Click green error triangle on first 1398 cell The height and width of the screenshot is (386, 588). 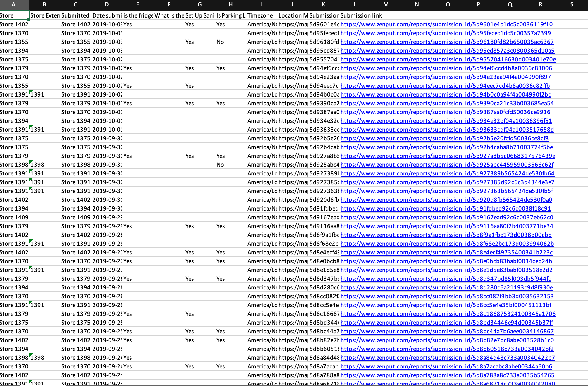pos(31,162)
